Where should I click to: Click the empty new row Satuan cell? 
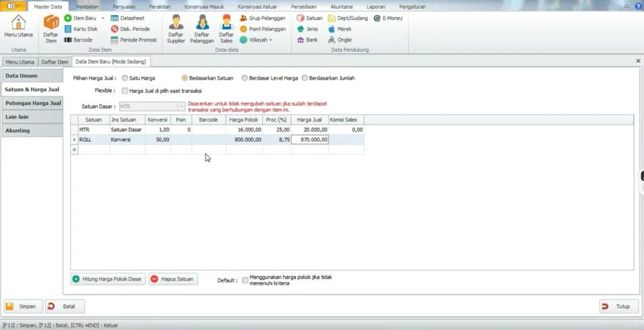pyautogui.click(x=94, y=150)
